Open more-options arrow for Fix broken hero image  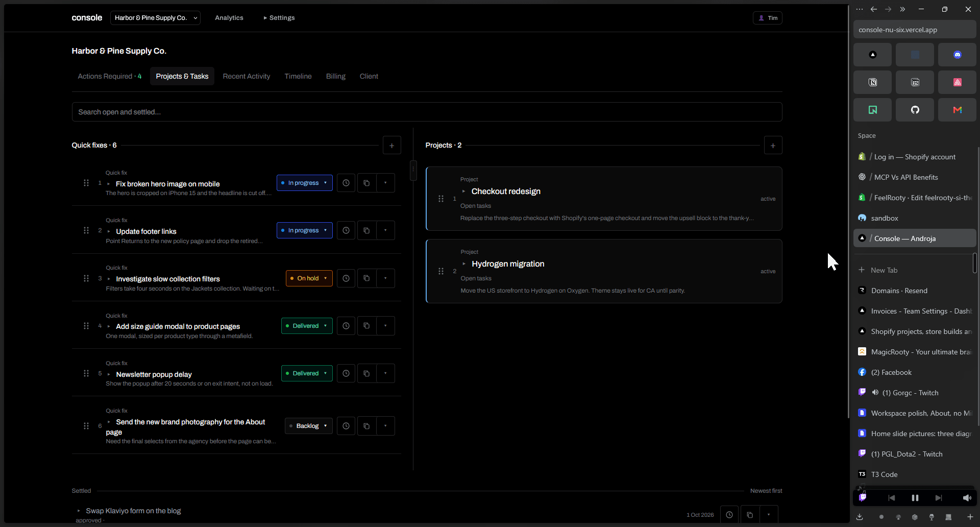(x=385, y=183)
